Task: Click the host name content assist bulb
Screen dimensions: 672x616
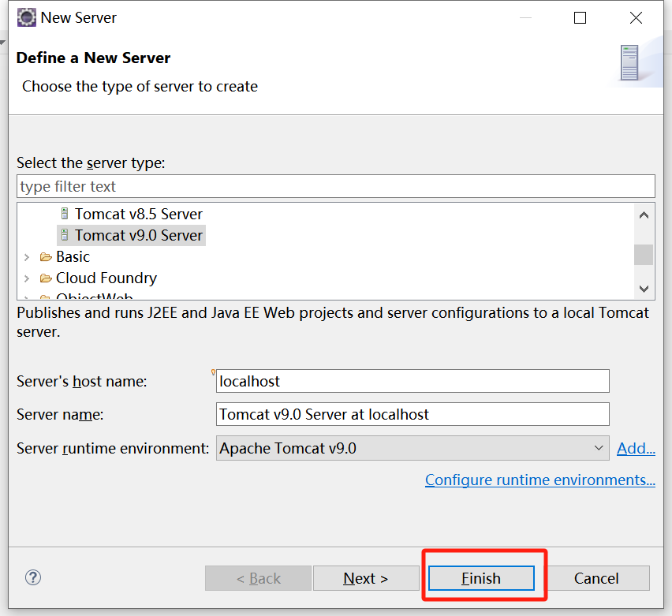Action: tap(214, 372)
